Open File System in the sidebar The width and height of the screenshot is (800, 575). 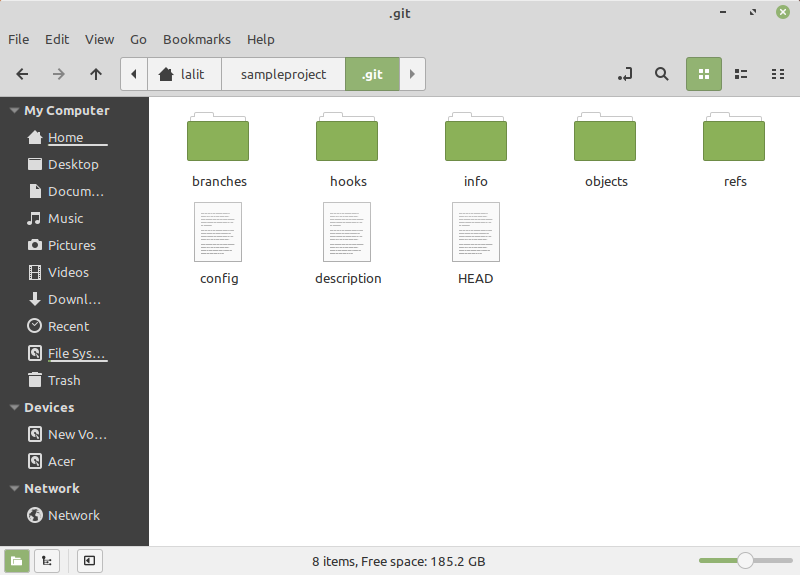74,354
